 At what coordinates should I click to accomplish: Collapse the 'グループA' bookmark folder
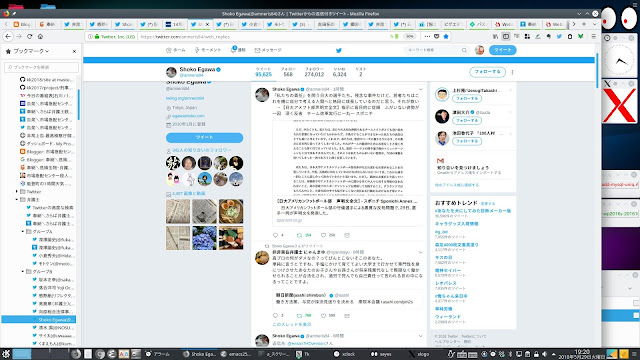pyautogui.click(x=22, y=231)
